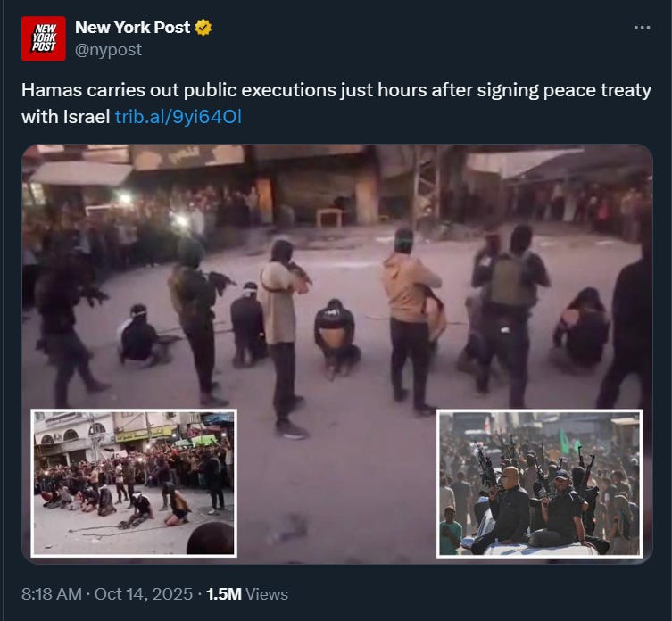Click the New York Post display name
The width and height of the screenshot is (672, 621).
[x=132, y=28]
